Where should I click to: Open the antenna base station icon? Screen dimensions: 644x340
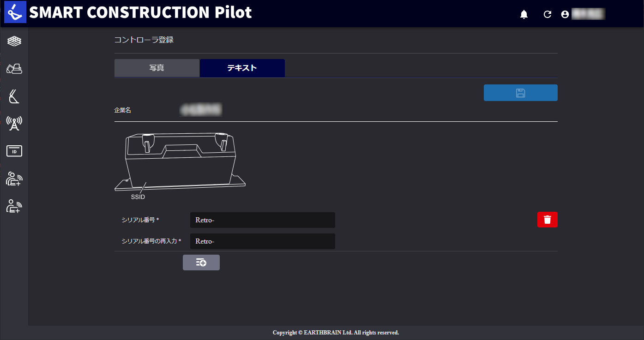(14, 123)
